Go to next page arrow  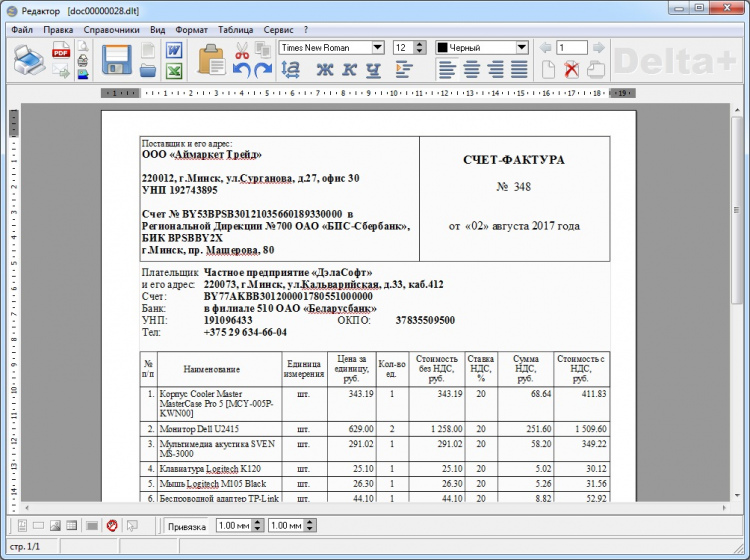pyautogui.click(x=598, y=48)
